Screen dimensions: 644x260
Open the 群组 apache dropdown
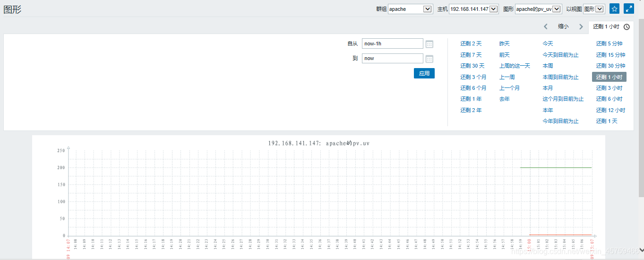[411, 9]
